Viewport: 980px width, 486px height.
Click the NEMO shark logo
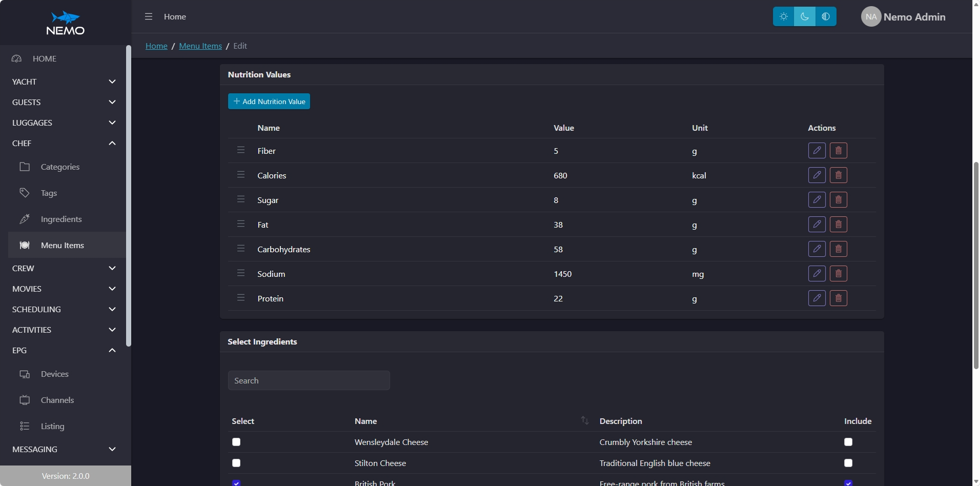click(x=66, y=23)
